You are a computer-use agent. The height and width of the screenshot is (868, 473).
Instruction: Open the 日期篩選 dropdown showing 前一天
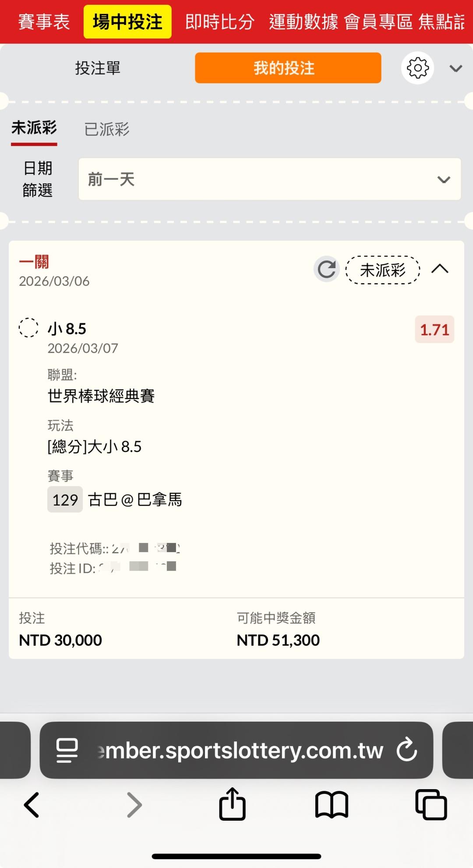click(269, 179)
